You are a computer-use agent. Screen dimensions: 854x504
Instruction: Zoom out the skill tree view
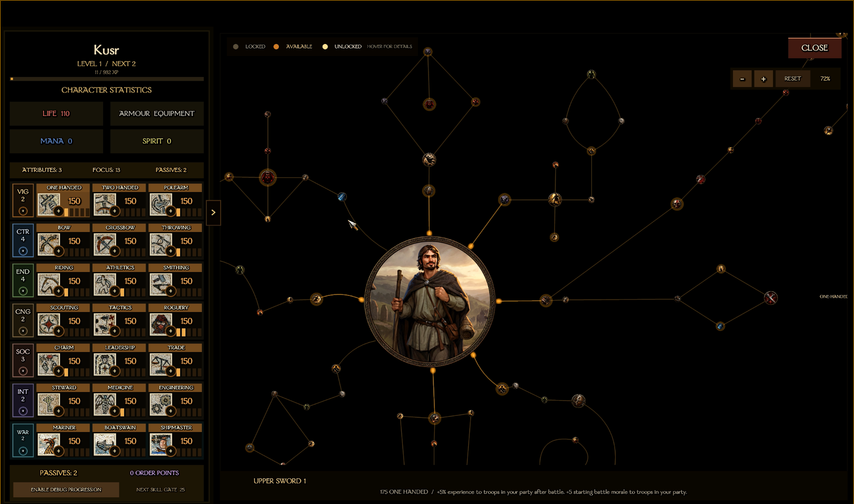click(x=742, y=79)
